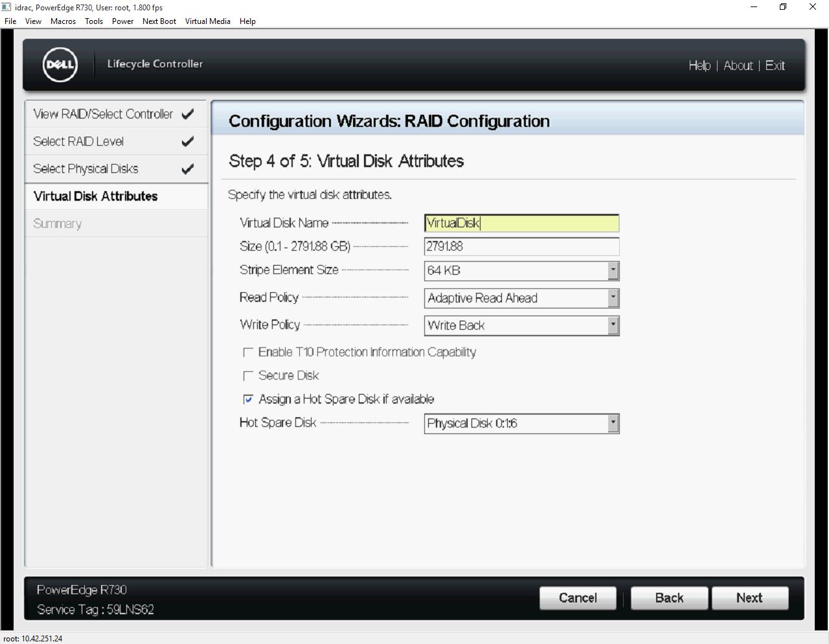The width and height of the screenshot is (829, 644).
Task: Restore down the iDRAC window
Action: pos(783,7)
